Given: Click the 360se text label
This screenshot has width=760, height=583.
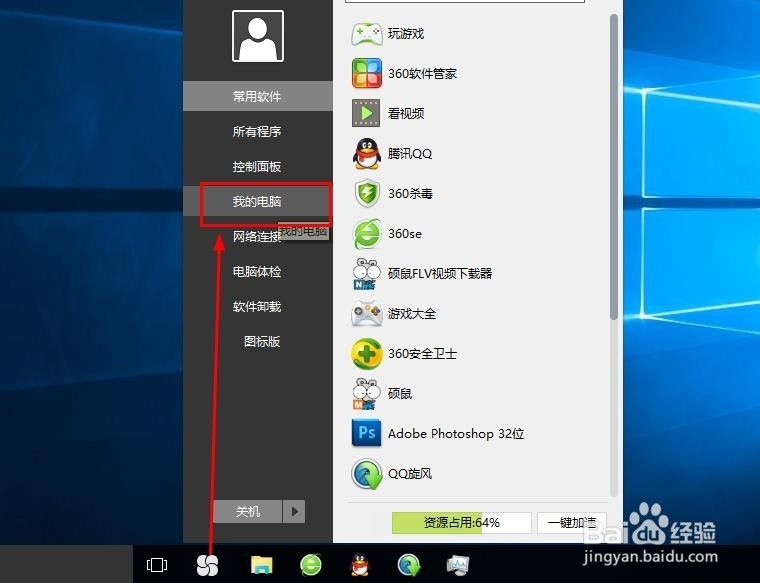Looking at the screenshot, I should [405, 234].
